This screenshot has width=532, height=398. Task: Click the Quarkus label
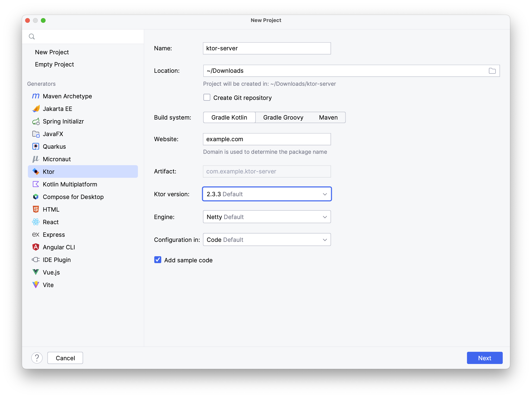[x=54, y=146]
